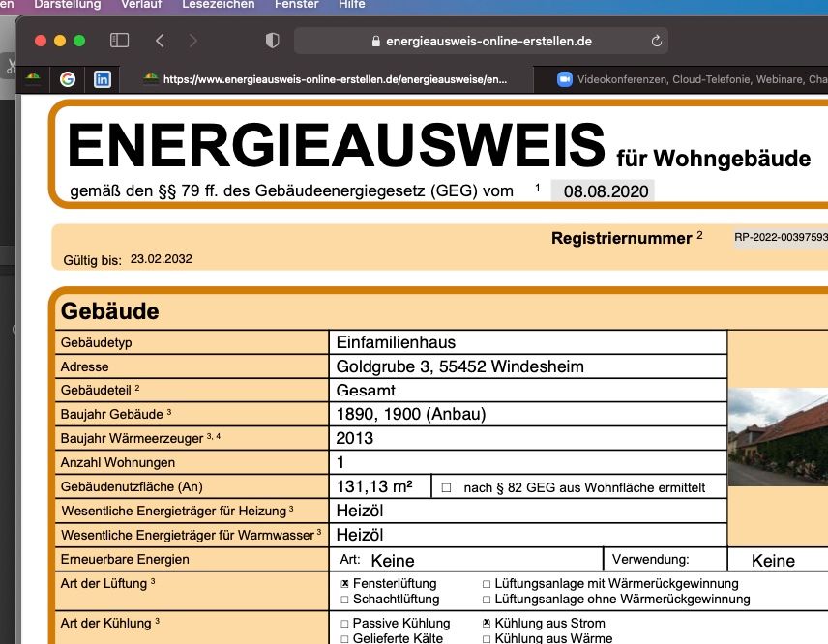828x644 pixels.
Task: Toggle the Kühlung aus Strom checkbox
Action: (x=487, y=624)
